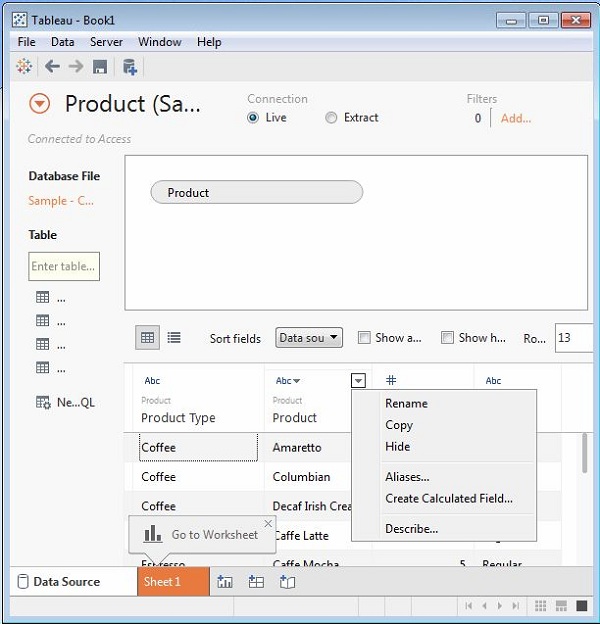Click the data grid vertical scrollbar
Image resolution: width=600 pixels, height=624 pixels.
coord(584,453)
